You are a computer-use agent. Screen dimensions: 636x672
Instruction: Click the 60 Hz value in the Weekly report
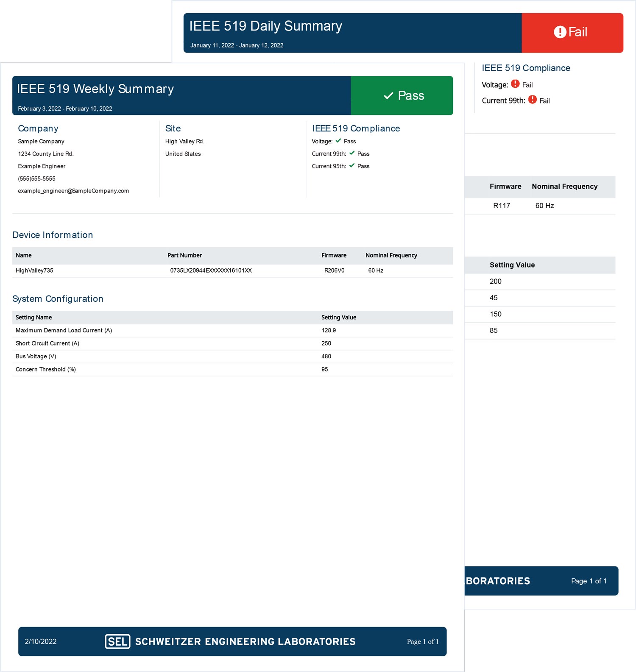point(376,270)
